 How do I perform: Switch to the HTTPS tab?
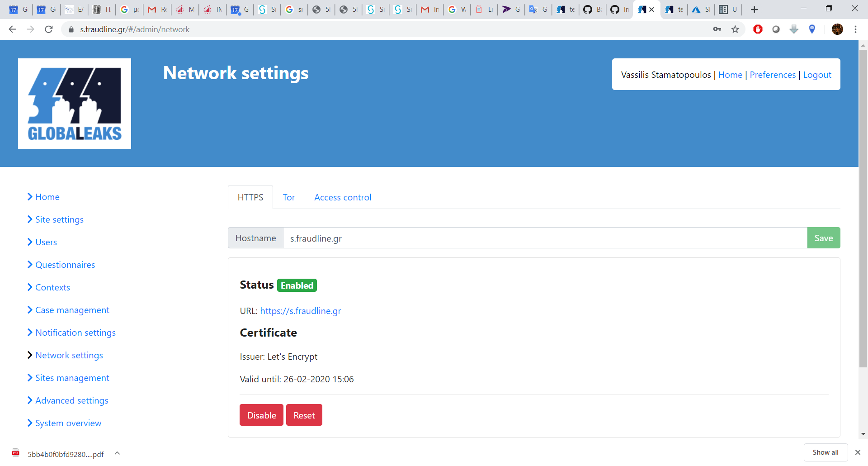click(250, 197)
